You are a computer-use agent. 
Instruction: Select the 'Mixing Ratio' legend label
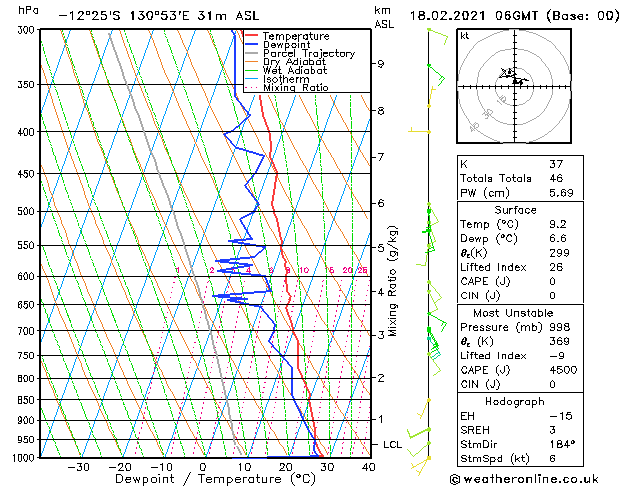pyautogui.click(x=296, y=87)
